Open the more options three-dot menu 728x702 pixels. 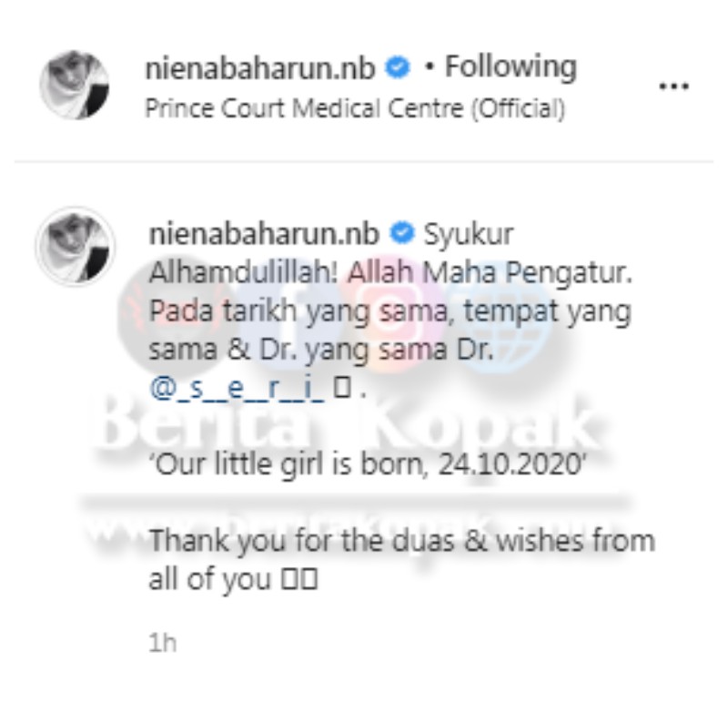click(673, 86)
